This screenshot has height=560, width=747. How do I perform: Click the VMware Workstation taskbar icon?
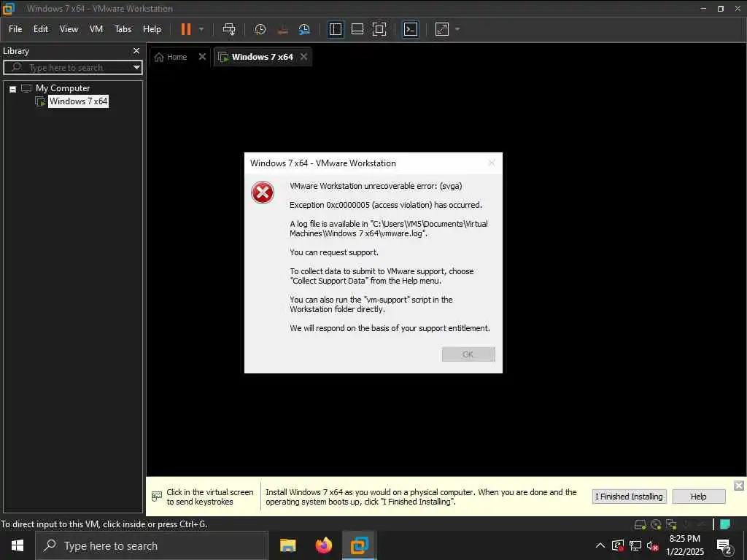360,545
